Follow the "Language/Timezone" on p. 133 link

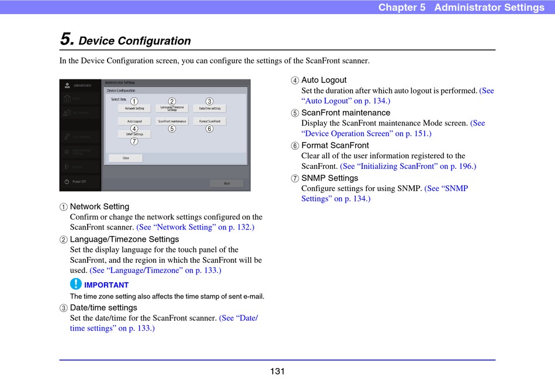coord(155,270)
